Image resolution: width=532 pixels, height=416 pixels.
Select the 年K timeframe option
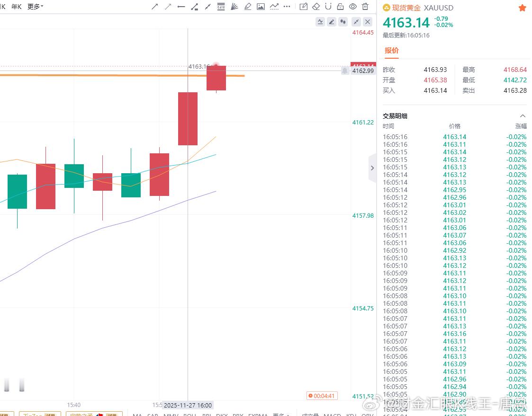pyautogui.click(x=16, y=6)
